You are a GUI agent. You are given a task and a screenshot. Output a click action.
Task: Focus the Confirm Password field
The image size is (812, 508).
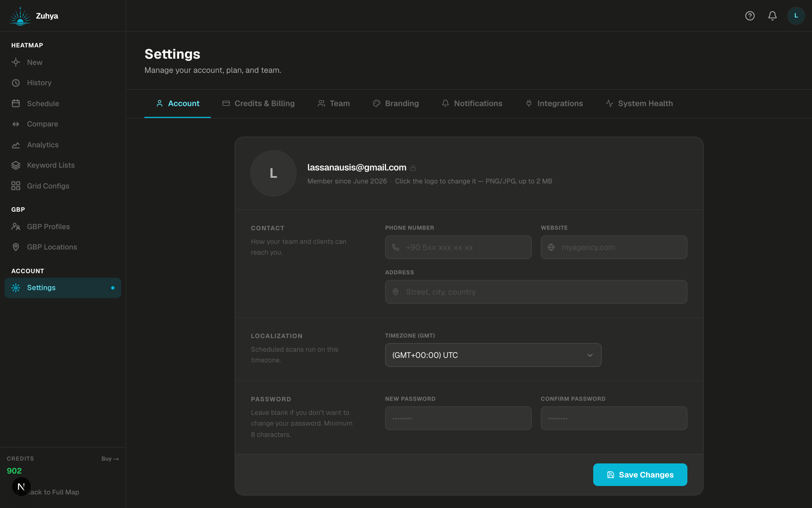coord(614,418)
